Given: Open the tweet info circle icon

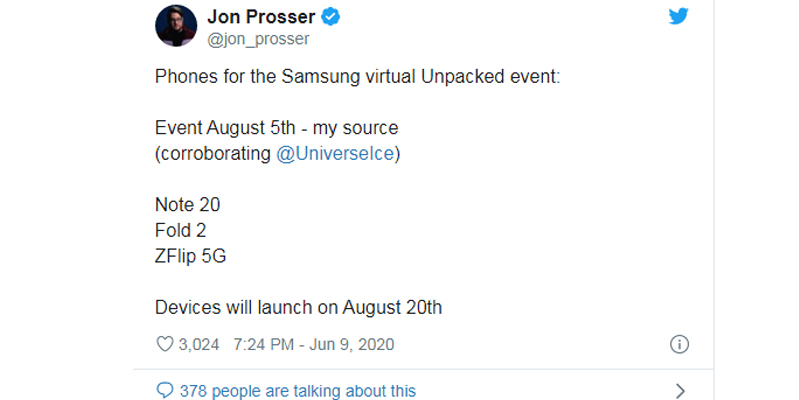Looking at the screenshot, I should [x=679, y=344].
